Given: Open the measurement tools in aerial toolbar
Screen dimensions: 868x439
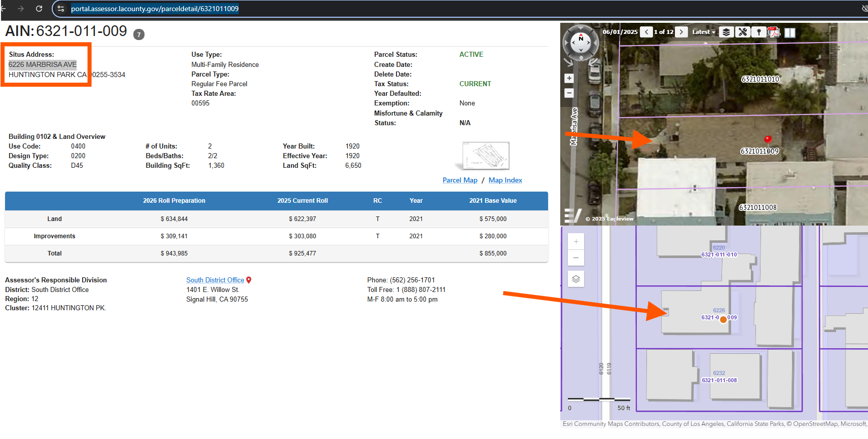Looking at the screenshot, I should pos(743,32).
